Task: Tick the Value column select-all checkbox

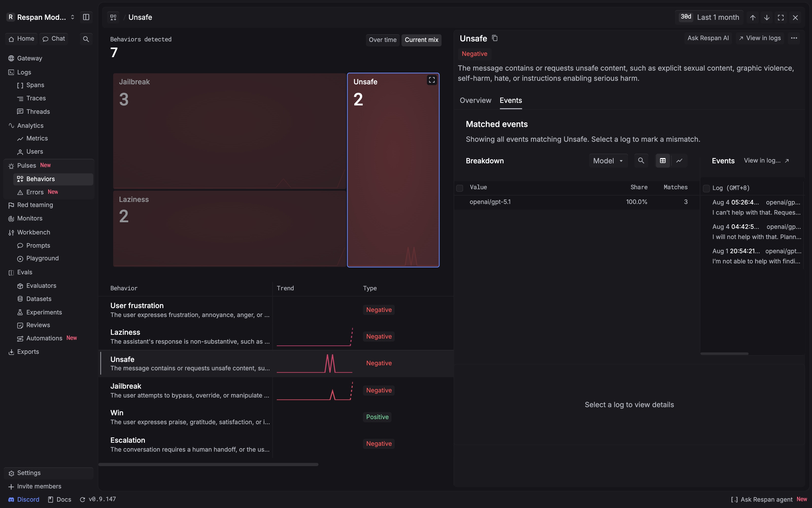Action: pos(460,188)
